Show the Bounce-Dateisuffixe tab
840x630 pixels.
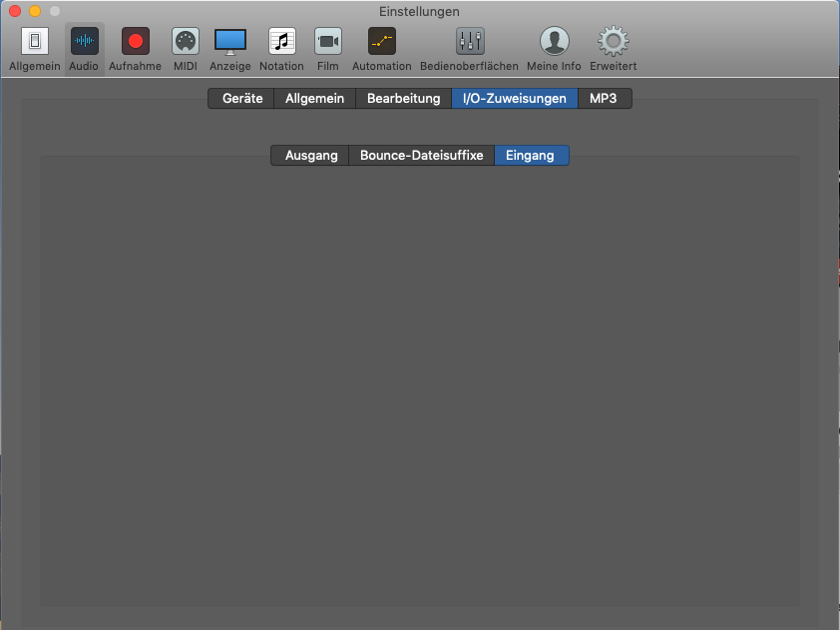coord(422,156)
